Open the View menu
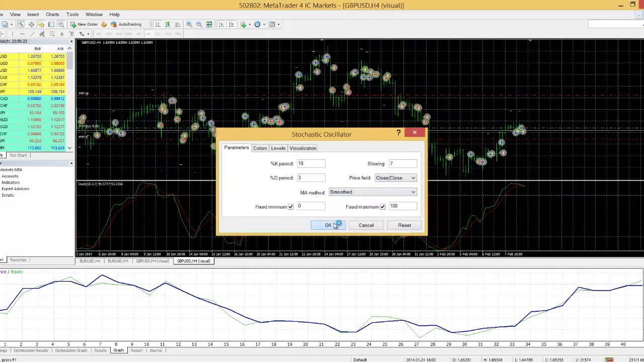Image resolution: width=644 pixels, height=362 pixels. pyautogui.click(x=15, y=15)
